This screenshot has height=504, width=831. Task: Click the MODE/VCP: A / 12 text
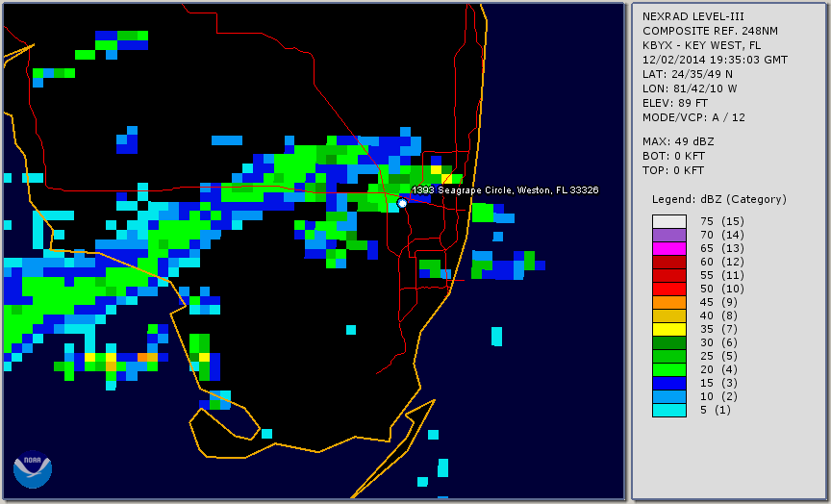pyautogui.click(x=693, y=117)
